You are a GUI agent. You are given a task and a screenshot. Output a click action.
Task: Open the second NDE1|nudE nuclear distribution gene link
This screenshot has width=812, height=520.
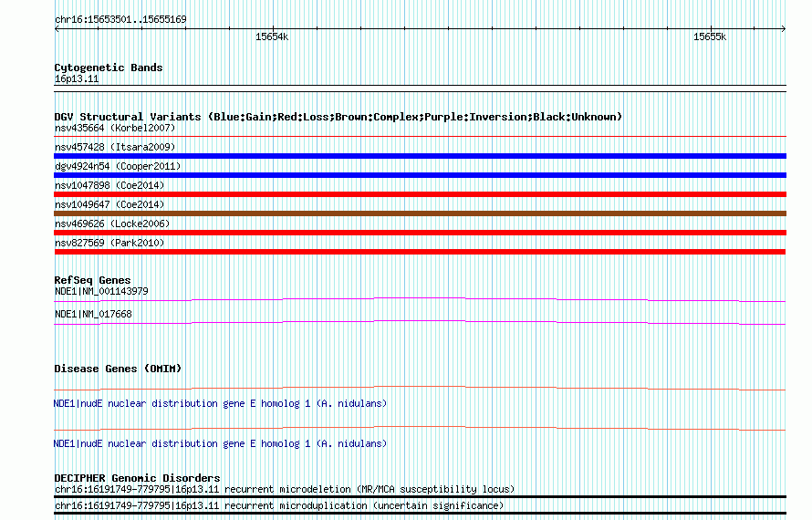[x=220, y=444]
